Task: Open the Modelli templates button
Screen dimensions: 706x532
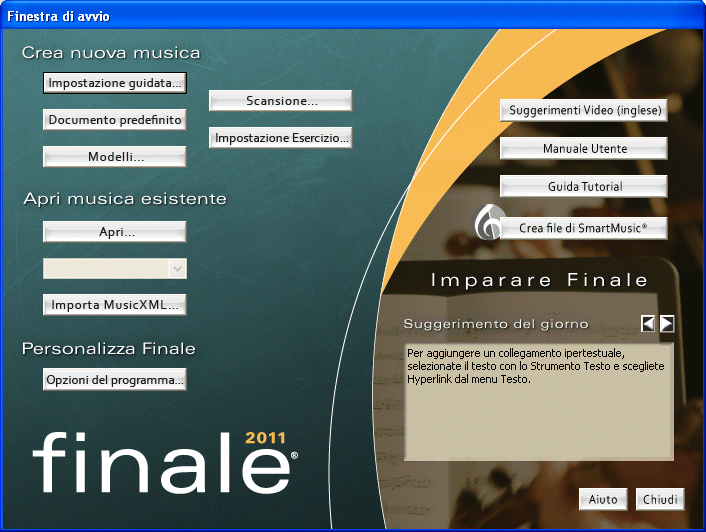Action: pos(115,157)
